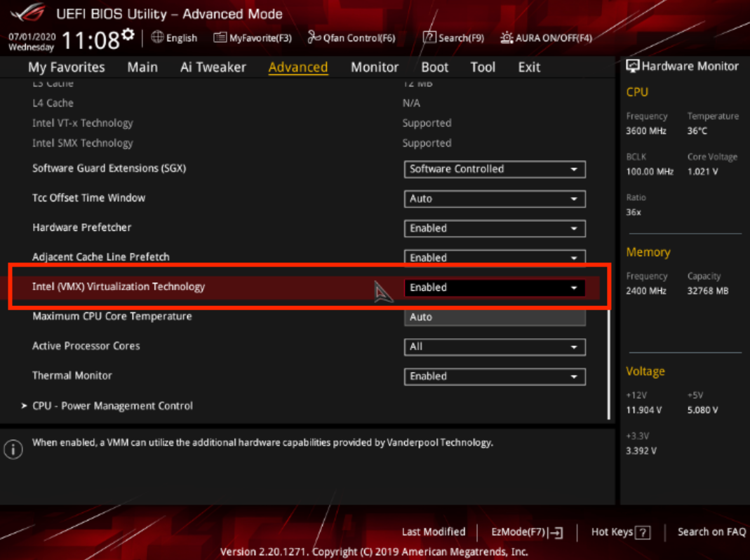Viewport: 750px width, 560px height.
Task: Click the EzMode exit arrow icon
Action: tap(556, 532)
